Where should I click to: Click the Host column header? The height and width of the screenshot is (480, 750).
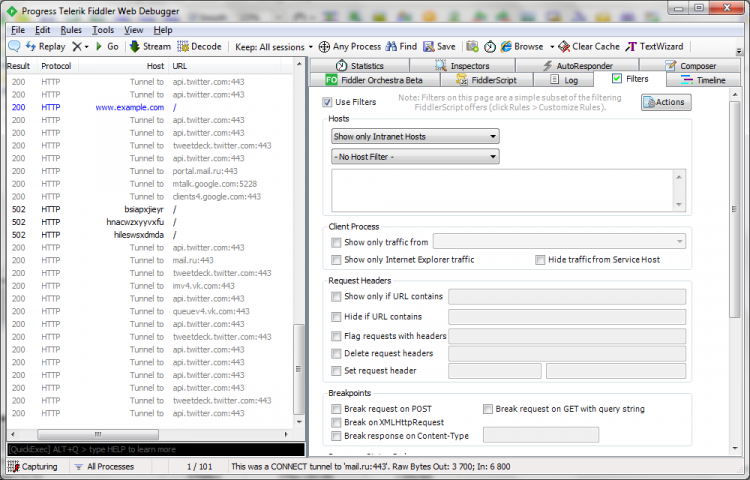123,66
